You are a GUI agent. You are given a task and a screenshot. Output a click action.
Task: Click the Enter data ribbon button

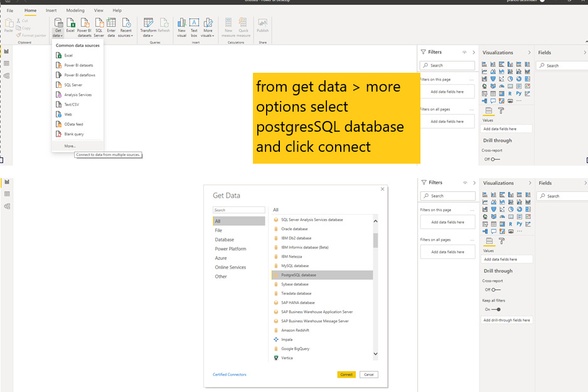pyautogui.click(x=111, y=27)
